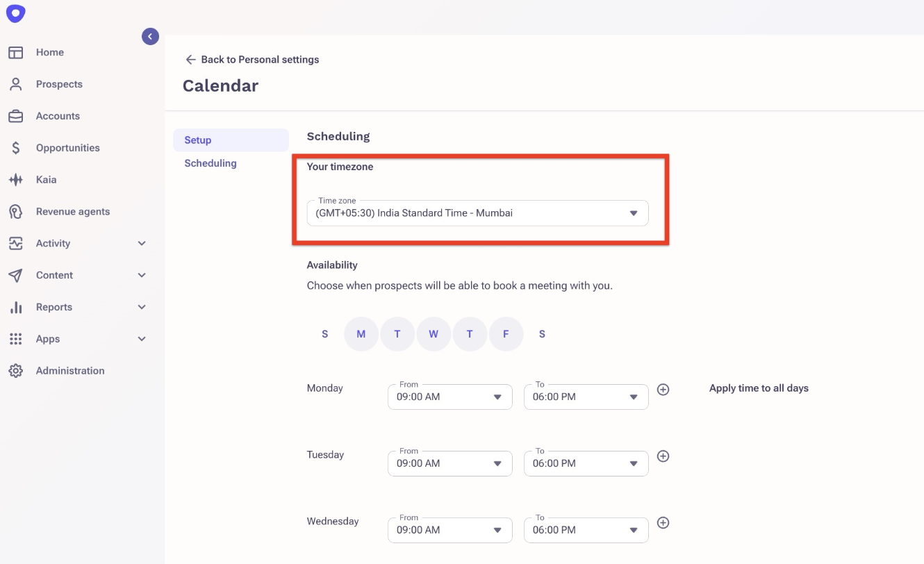Viewport: 924px width, 564px height.
Task: Open Monday To time dropdown
Action: pos(586,397)
